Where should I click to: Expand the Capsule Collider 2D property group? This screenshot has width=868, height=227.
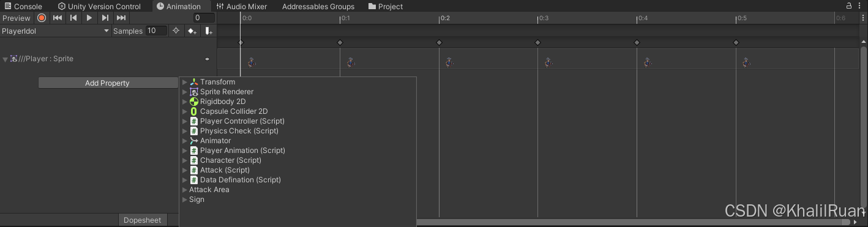pyautogui.click(x=185, y=111)
